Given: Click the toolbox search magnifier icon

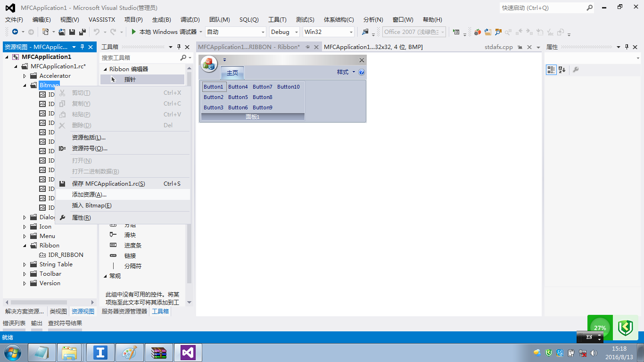Looking at the screenshot, I should [183, 58].
